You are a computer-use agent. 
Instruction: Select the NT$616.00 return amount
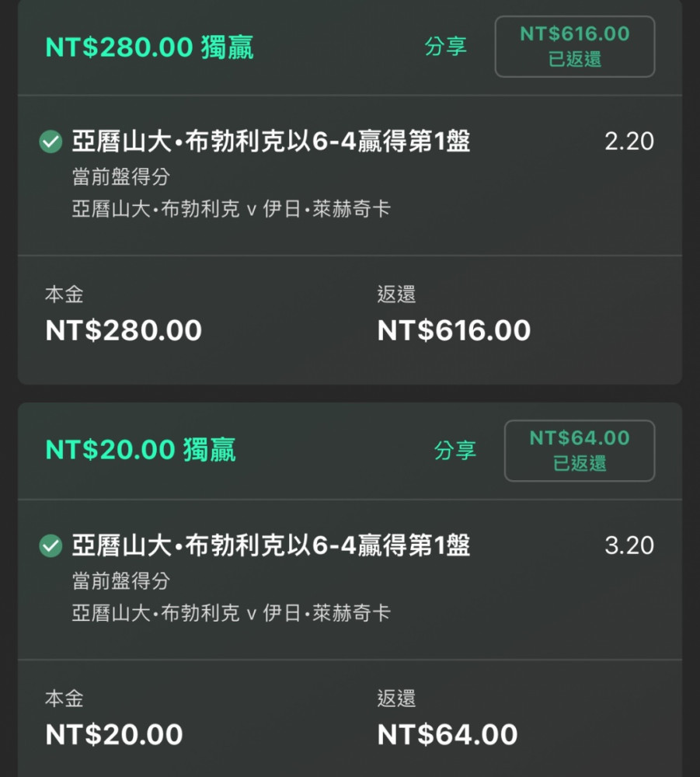[x=454, y=330]
